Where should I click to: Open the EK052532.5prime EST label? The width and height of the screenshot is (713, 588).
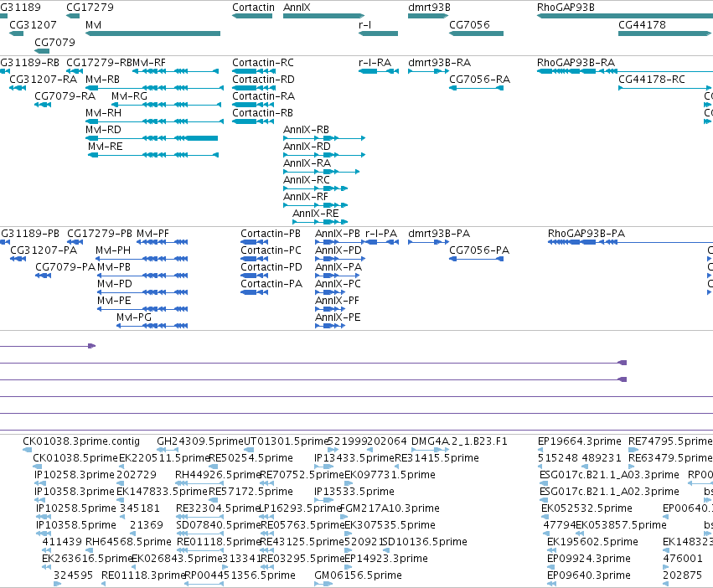[586, 508]
